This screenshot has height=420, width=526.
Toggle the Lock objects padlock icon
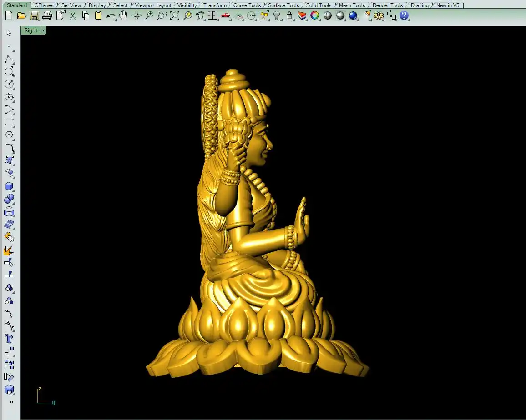tap(289, 16)
